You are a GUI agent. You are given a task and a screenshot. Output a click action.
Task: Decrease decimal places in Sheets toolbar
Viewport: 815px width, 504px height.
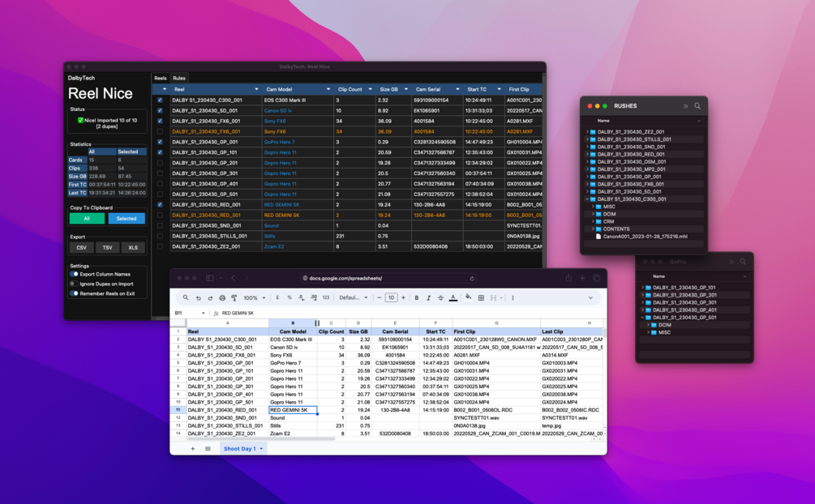(302, 297)
